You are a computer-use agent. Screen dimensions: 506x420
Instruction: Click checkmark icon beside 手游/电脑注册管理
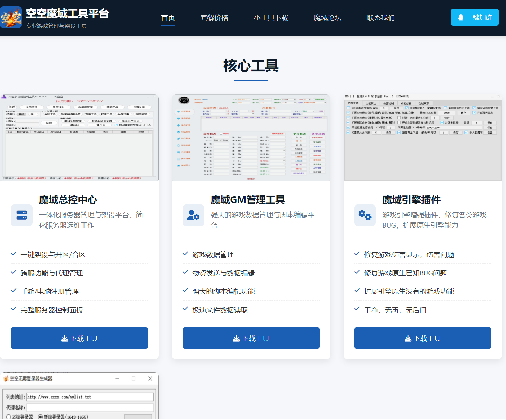[x=14, y=290]
